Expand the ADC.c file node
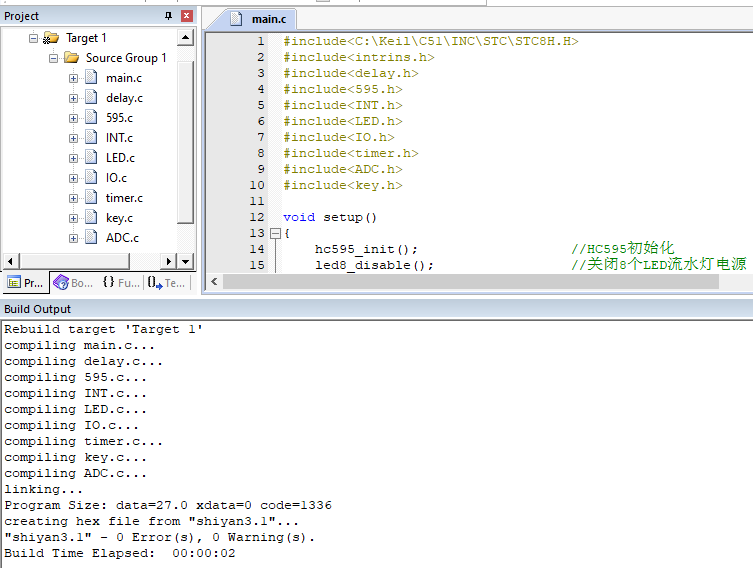 click(x=73, y=238)
